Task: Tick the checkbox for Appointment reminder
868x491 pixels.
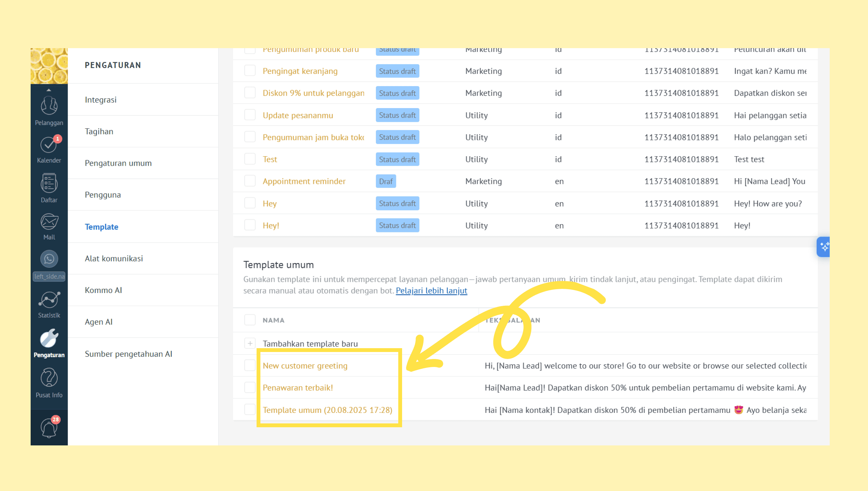Action: pyautogui.click(x=250, y=181)
